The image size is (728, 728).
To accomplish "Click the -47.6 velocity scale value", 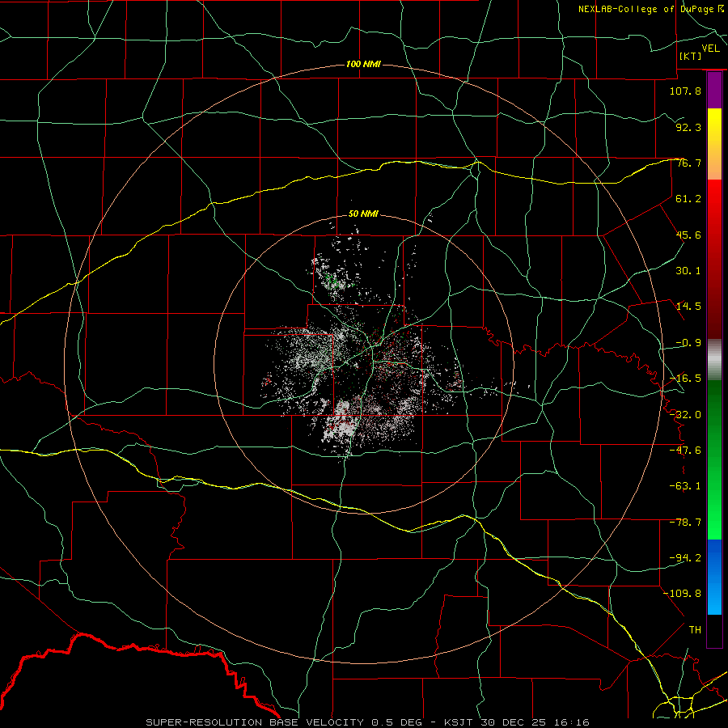I will 685,451.
